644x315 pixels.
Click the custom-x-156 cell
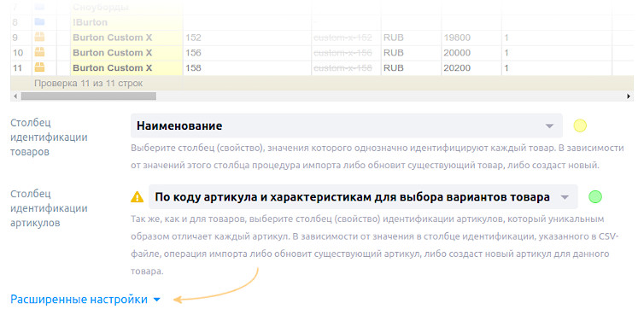click(346, 53)
